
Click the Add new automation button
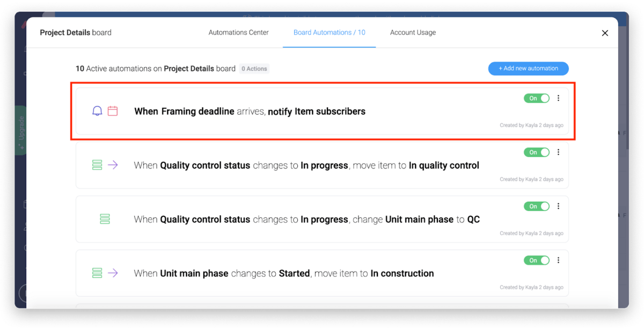[528, 68]
